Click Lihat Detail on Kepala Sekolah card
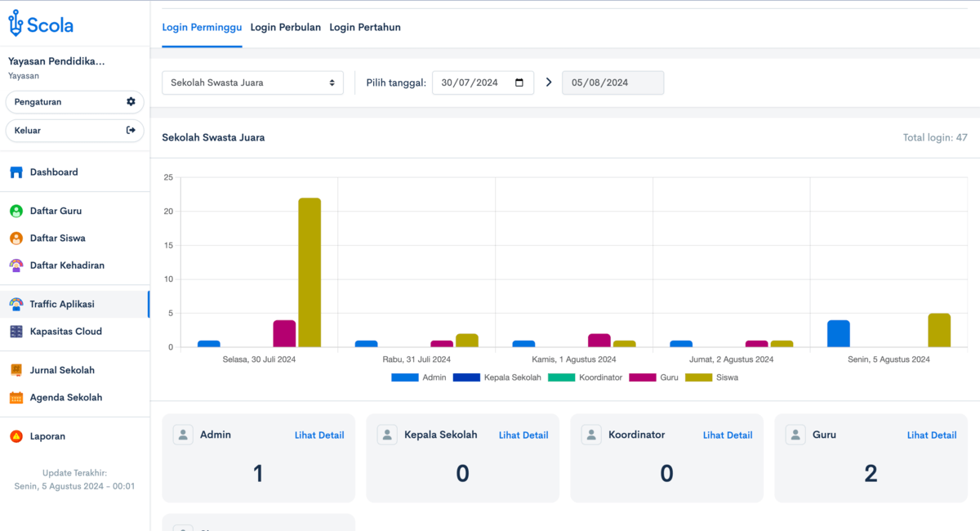This screenshot has height=531, width=980. 523,435
